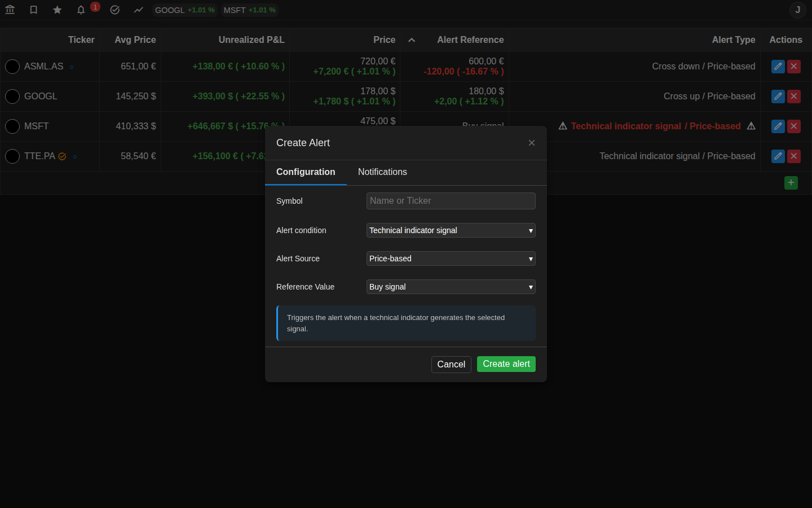The height and width of the screenshot is (508, 812).
Task: Open the bank portfolio icon
Action: pos(10,10)
